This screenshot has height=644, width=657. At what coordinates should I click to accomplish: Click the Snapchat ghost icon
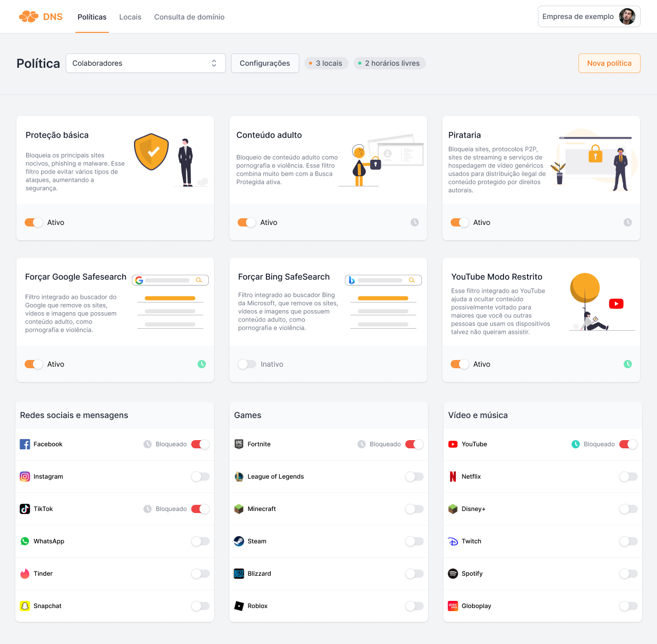pyautogui.click(x=25, y=606)
